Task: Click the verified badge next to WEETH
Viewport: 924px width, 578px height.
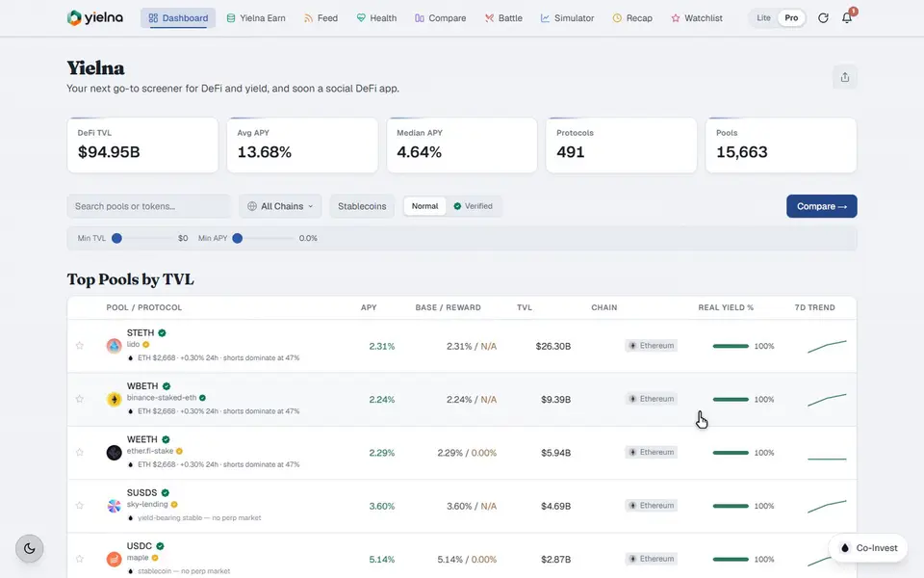Action: pyautogui.click(x=166, y=439)
